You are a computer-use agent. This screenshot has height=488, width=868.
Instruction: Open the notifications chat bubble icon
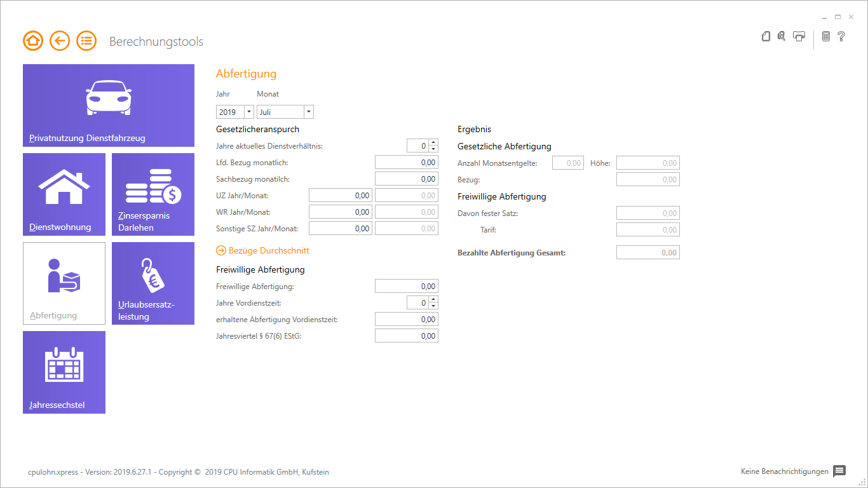[839, 471]
